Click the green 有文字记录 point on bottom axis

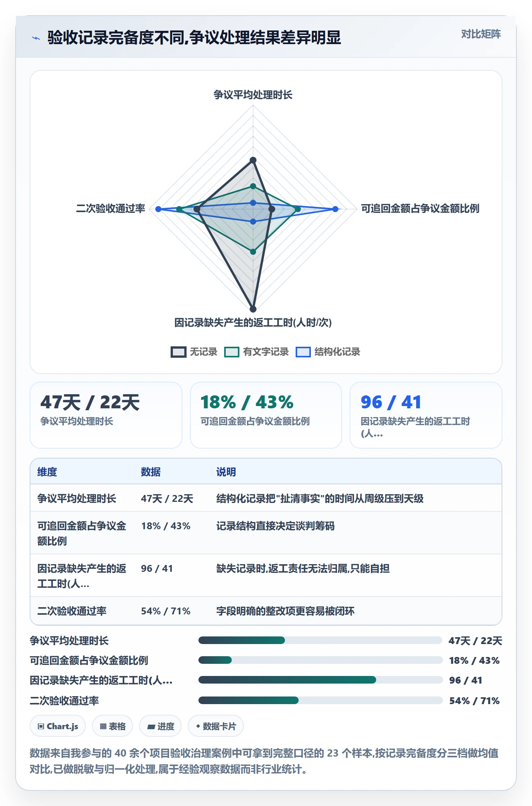253,252
